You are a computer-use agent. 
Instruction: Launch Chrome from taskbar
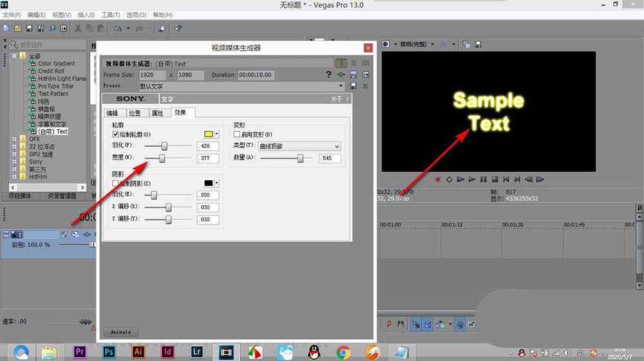tap(343, 353)
